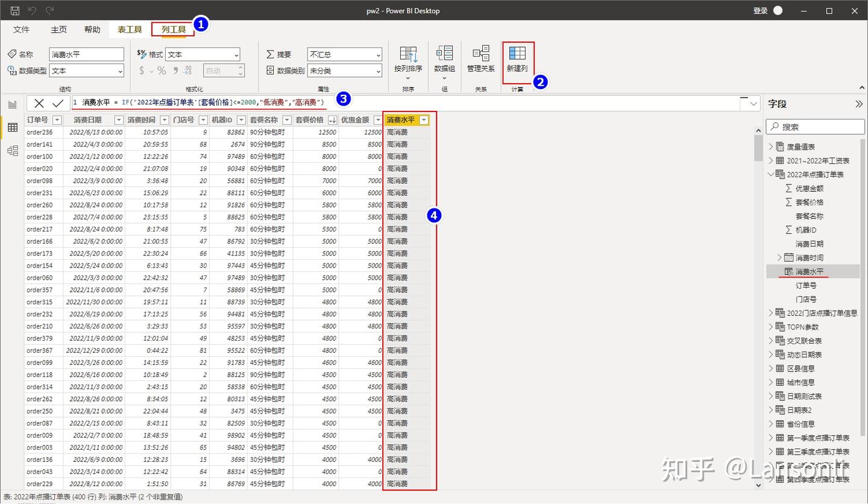This screenshot has width=868, height=504.
Task: Open the 消费水平 column header dropdown
Action: (424, 120)
